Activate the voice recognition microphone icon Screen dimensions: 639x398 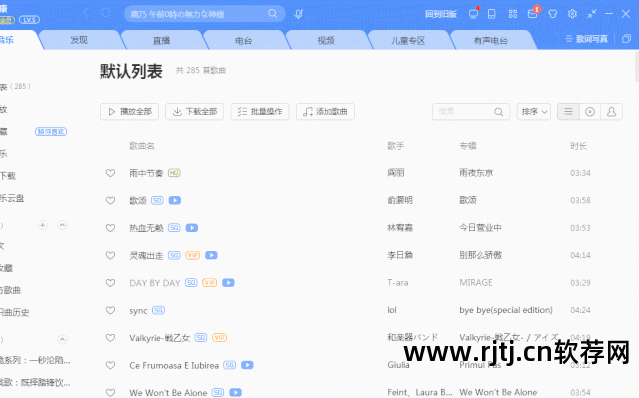pyautogui.click(x=298, y=14)
